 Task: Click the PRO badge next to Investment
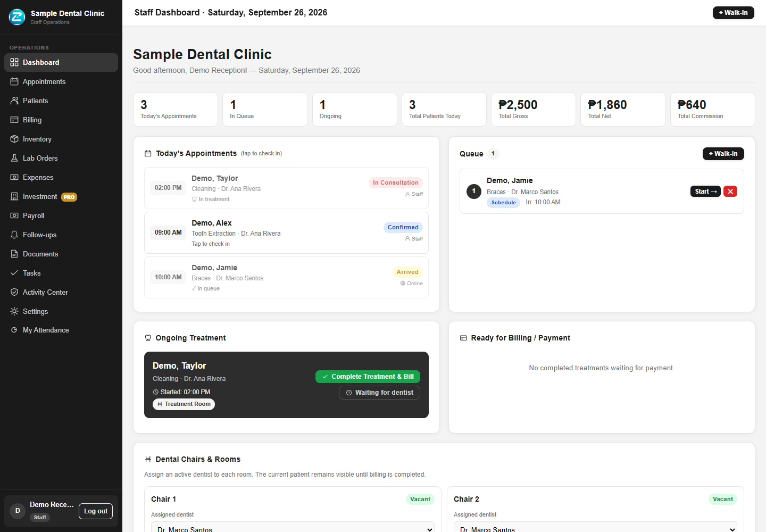[x=69, y=197]
